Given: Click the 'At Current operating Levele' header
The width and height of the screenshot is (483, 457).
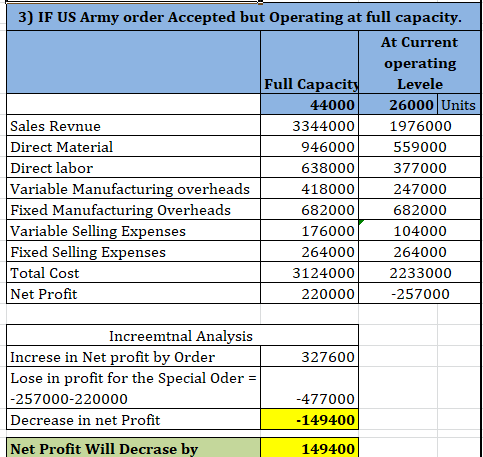Looking at the screenshot, I should point(420,62).
